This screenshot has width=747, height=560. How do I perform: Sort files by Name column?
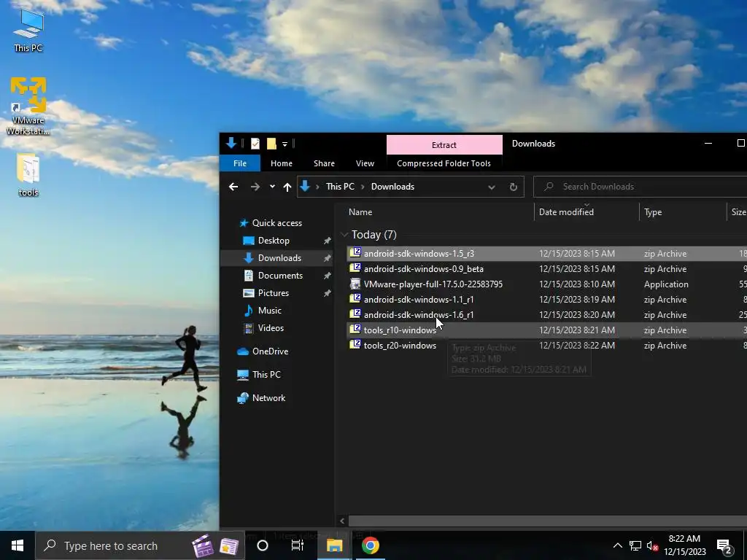[x=360, y=212]
